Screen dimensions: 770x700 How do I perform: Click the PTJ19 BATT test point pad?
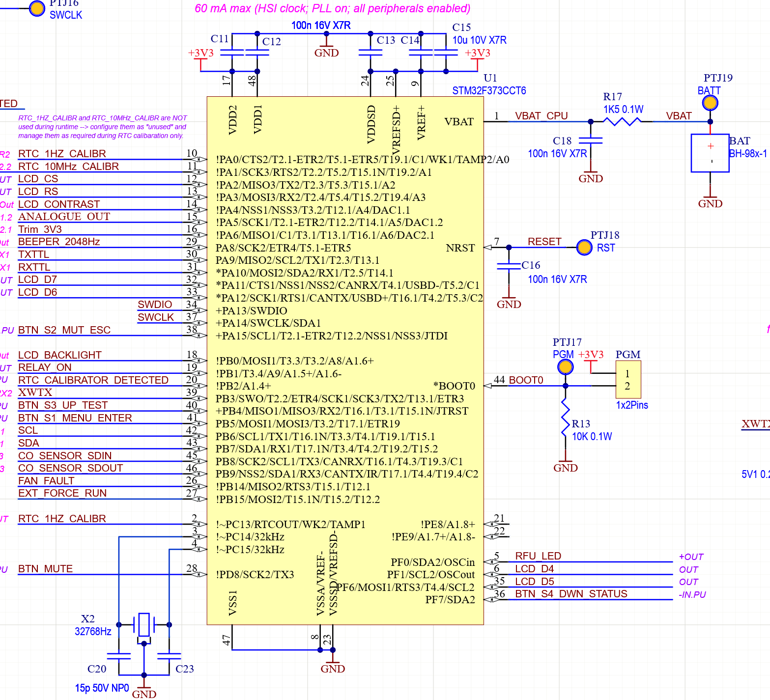[710, 103]
